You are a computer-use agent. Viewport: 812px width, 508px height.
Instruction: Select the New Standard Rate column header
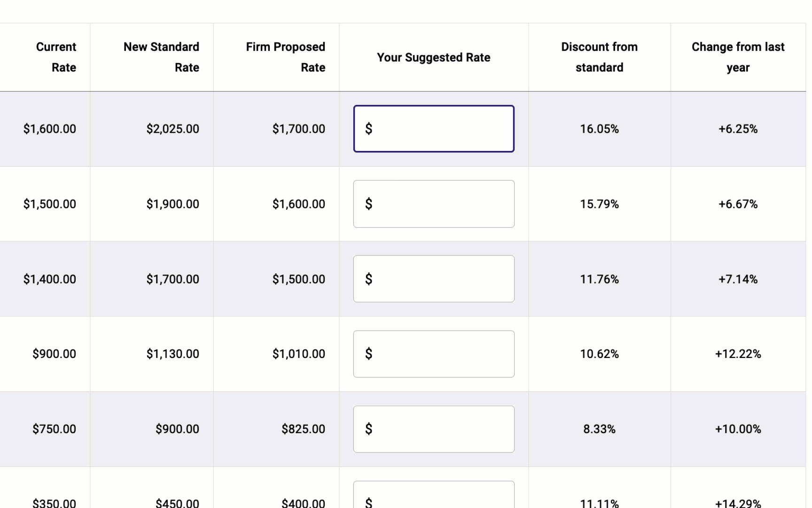[161, 57]
